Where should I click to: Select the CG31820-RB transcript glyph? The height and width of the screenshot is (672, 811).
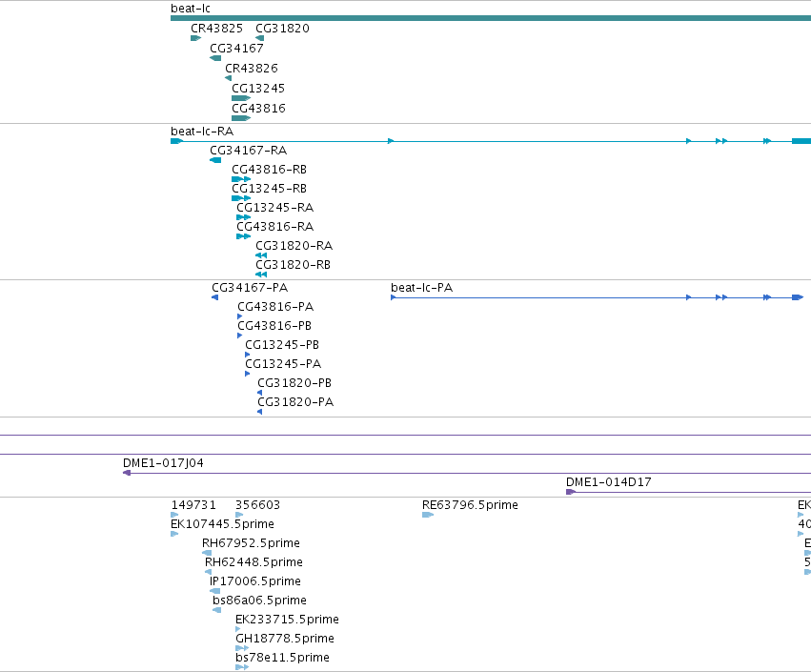[x=261, y=275]
